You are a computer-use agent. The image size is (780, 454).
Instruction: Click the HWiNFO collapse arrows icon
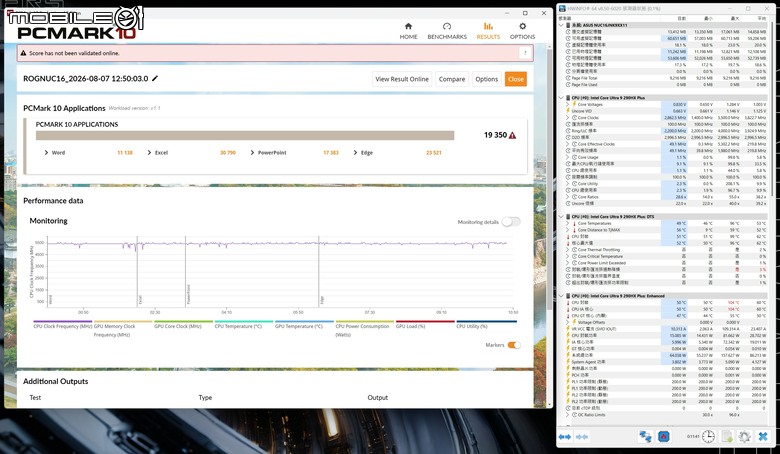(582, 437)
